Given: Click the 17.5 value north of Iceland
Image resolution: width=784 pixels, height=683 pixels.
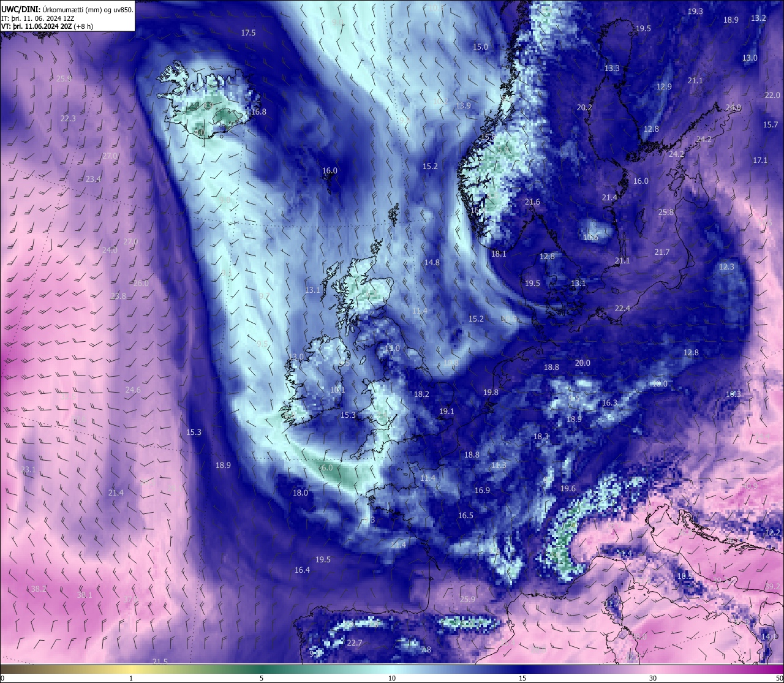Looking at the screenshot, I should point(248,33).
